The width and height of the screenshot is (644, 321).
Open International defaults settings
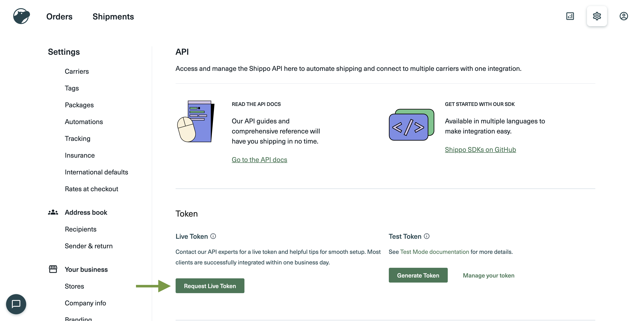[96, 172]
